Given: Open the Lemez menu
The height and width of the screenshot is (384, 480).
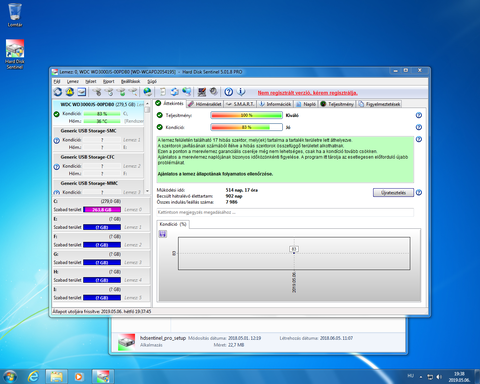Looking at the screenshot, I should pyautogui.click(x=72, y=81).
